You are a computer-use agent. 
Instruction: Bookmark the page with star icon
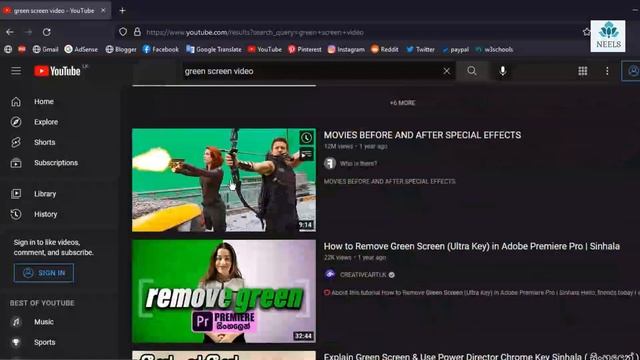pos(587,32)
